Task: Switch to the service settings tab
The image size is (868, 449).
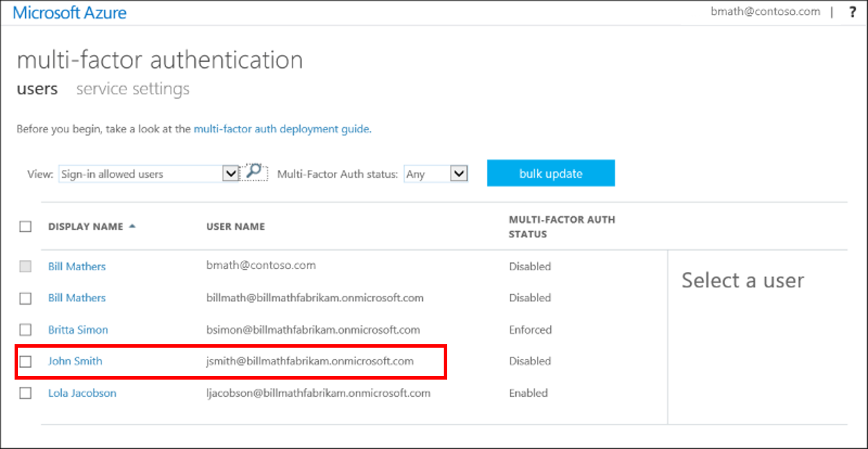Action: [132, 88]
